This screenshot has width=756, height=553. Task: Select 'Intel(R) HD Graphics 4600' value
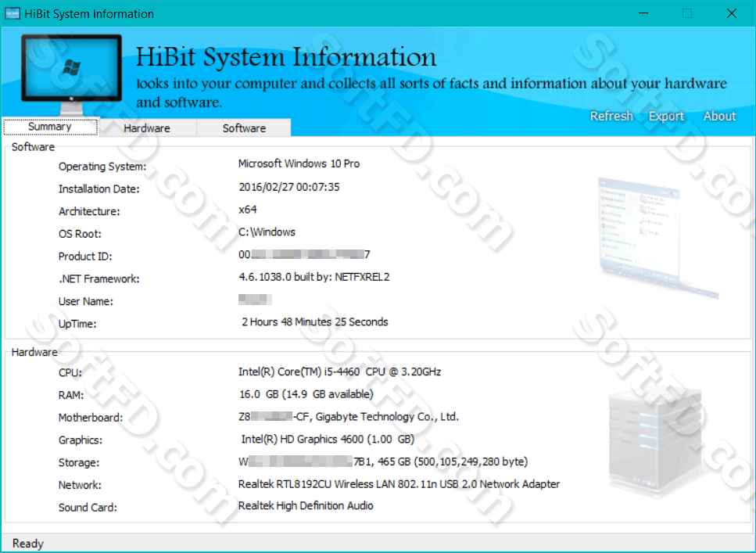pyautogui.click(x=328, y=439)
